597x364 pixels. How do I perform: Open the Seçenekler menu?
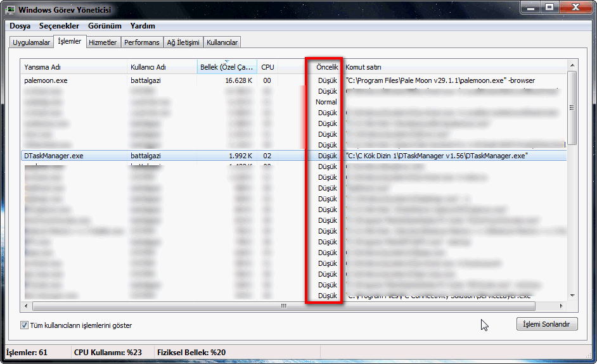point(59,26)
